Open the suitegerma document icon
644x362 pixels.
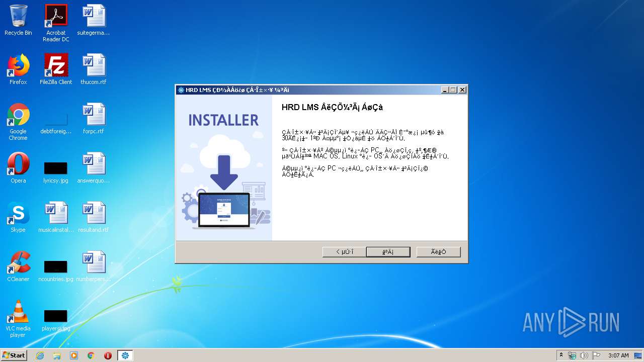click(94, 20)
